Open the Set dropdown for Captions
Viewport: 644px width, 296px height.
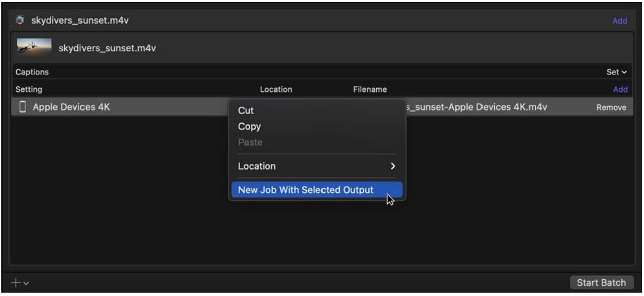tap(616, 72)
